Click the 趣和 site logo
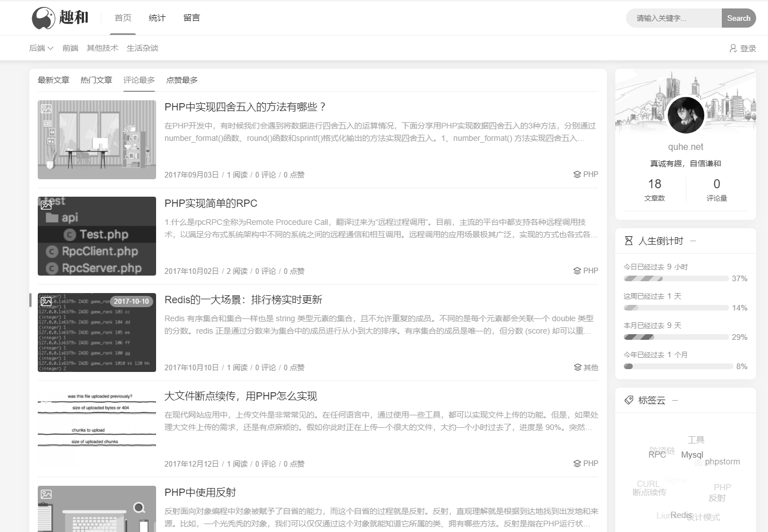 point(60,18)
